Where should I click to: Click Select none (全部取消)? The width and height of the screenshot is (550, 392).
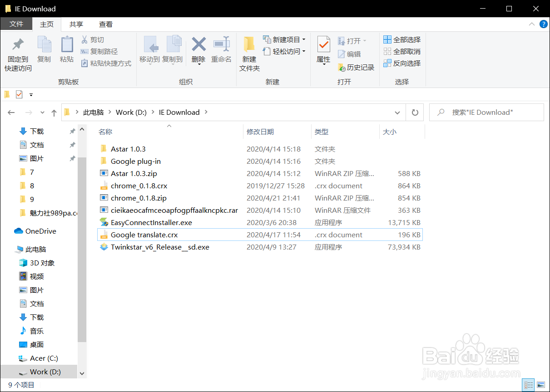point(402,52)
